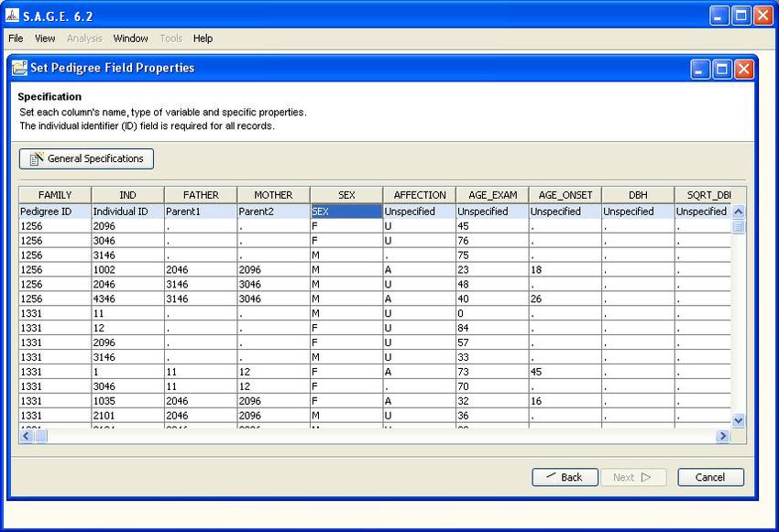Click the Cancel button
The height and width of the screenshot is (532, 779).
click(710, 477)
